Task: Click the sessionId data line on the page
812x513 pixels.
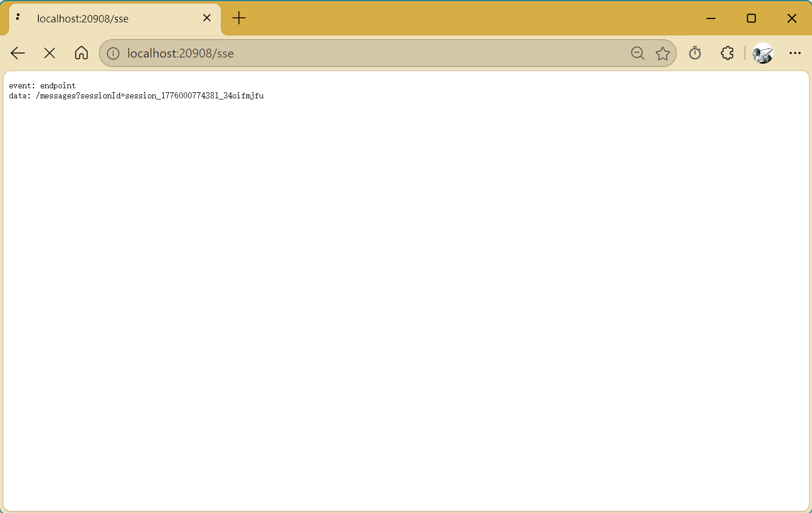Action: tap(136, 96)
